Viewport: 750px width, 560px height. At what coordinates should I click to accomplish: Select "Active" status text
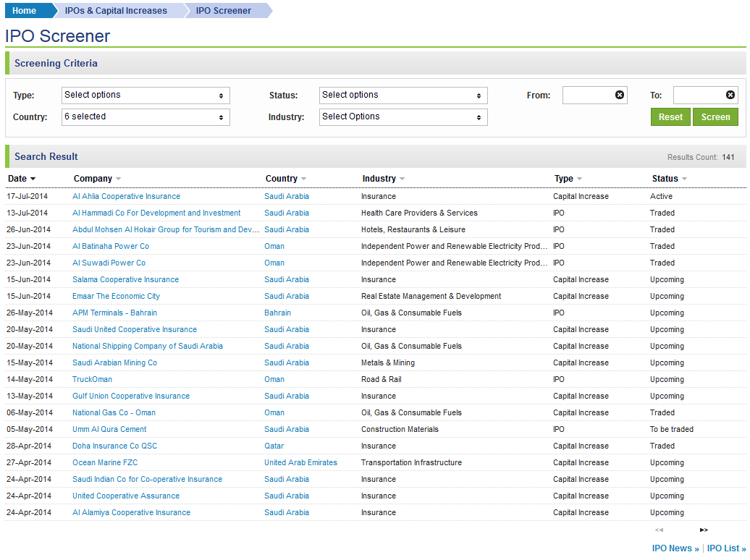661,197
